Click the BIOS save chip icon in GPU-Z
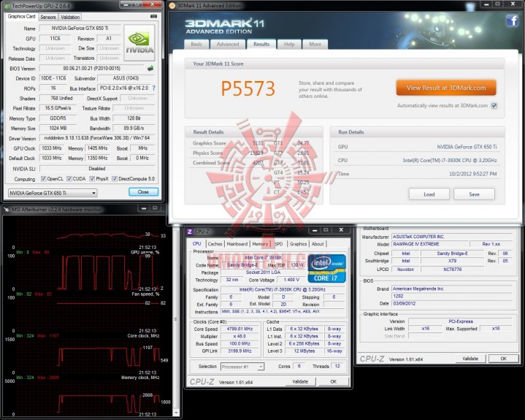The width and height of the screenshot is (525, 420). tap(150, 69)
